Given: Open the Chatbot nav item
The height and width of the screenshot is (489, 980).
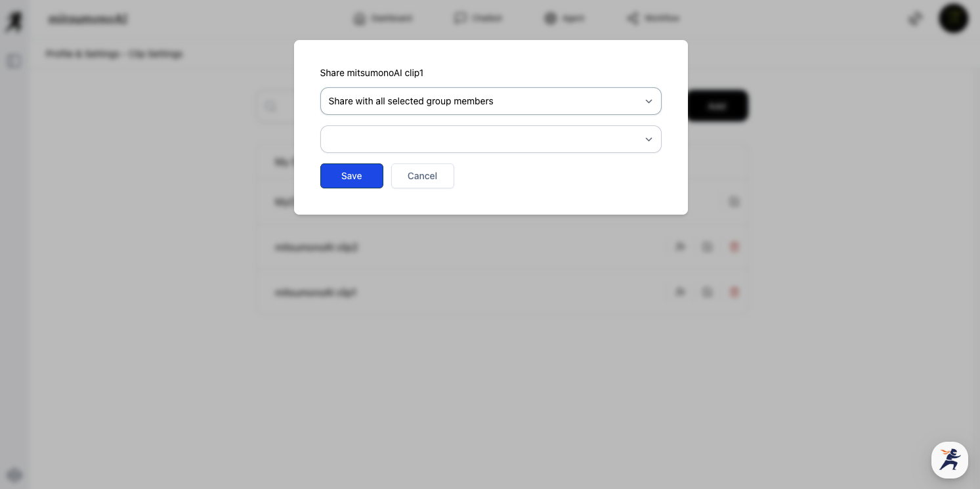Looking at the screenshot, I should pyautogui.click(x=478, y=18).
